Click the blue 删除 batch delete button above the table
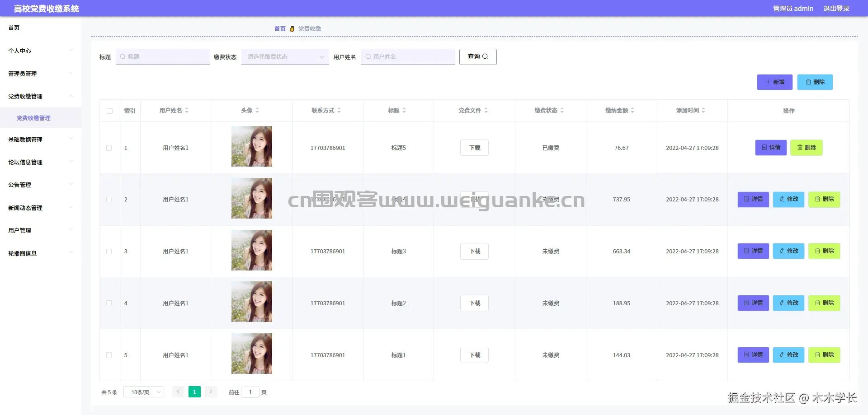 (815, 82)
